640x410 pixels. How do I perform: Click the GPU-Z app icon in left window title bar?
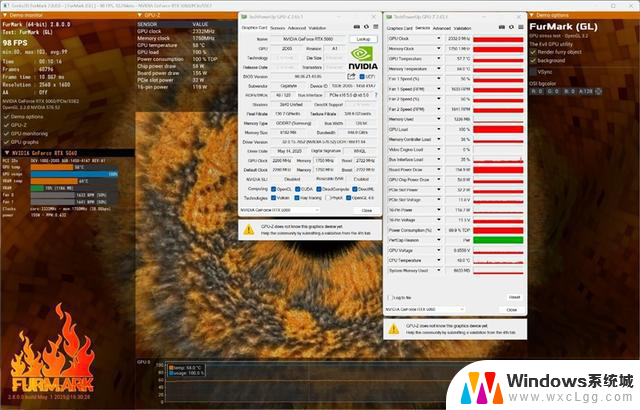[x=244, y=17]
